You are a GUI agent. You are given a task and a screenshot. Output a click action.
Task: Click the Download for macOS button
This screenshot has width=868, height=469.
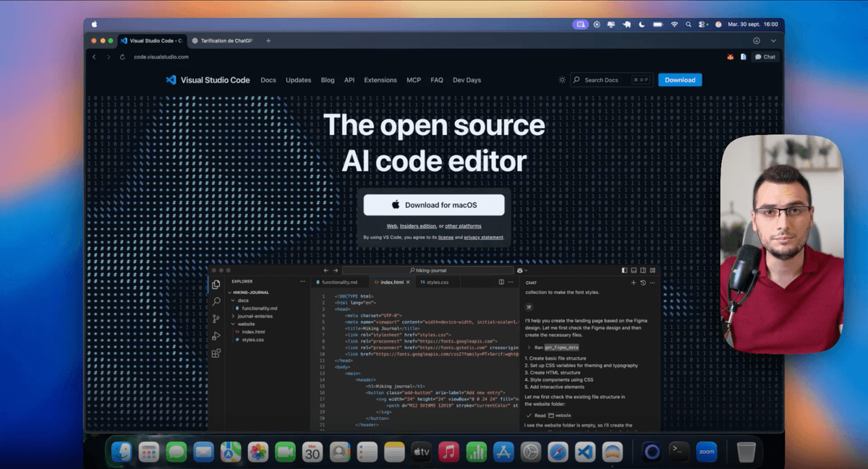pyautogui.click(x=434, y=205)
